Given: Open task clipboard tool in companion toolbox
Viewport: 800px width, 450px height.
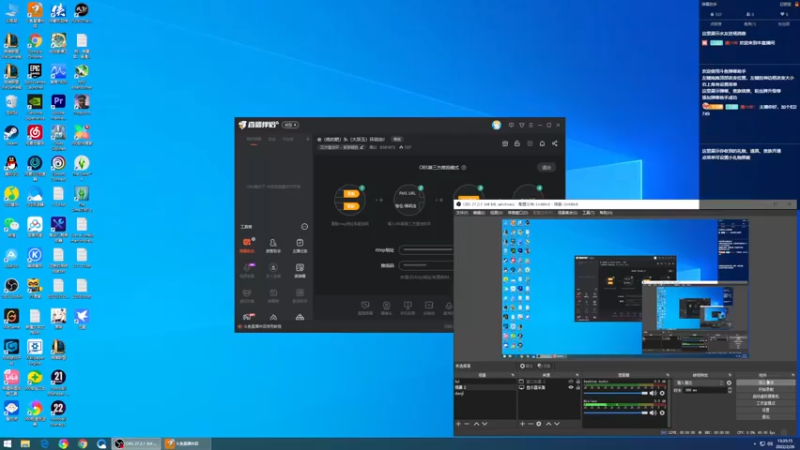Looking at the screenshot, I should click(300, 245).
